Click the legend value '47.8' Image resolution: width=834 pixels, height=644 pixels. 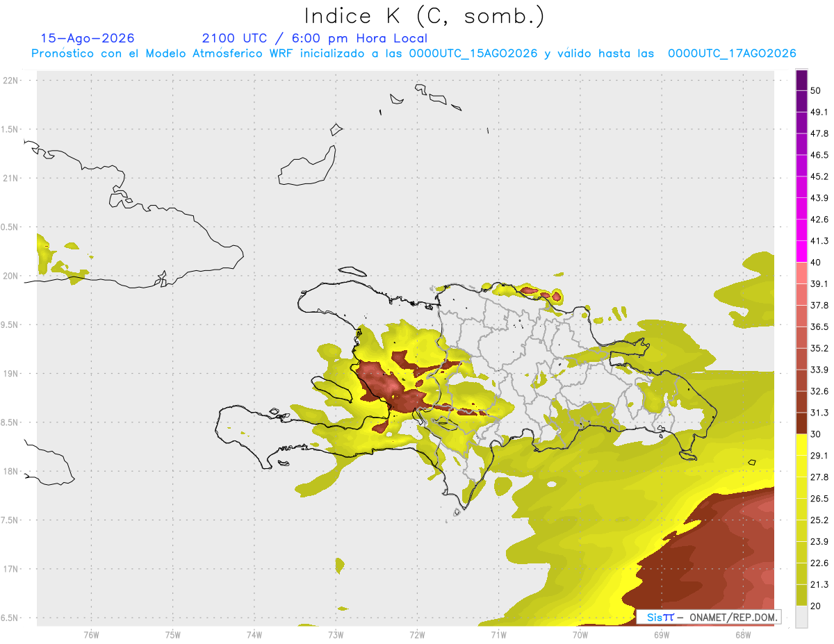point(819,133)
